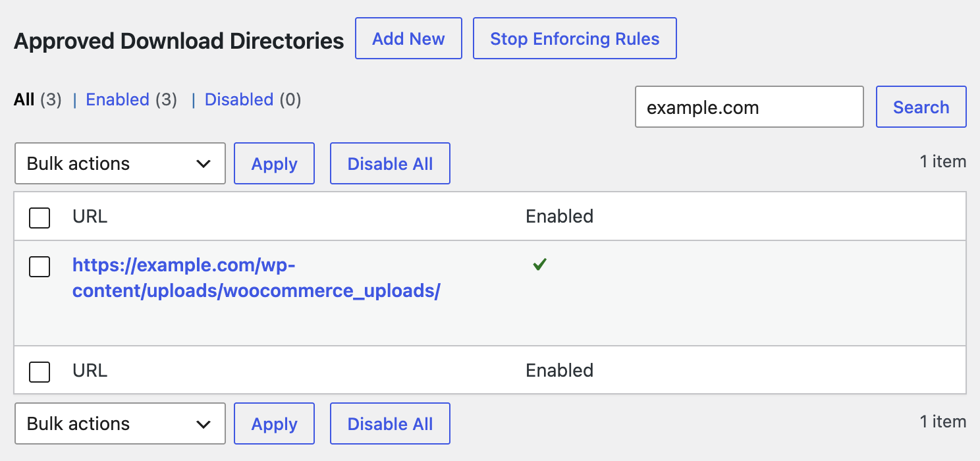980x461 pixels.
Task: Filter by Disabled directories
Action: coord(239,99)
